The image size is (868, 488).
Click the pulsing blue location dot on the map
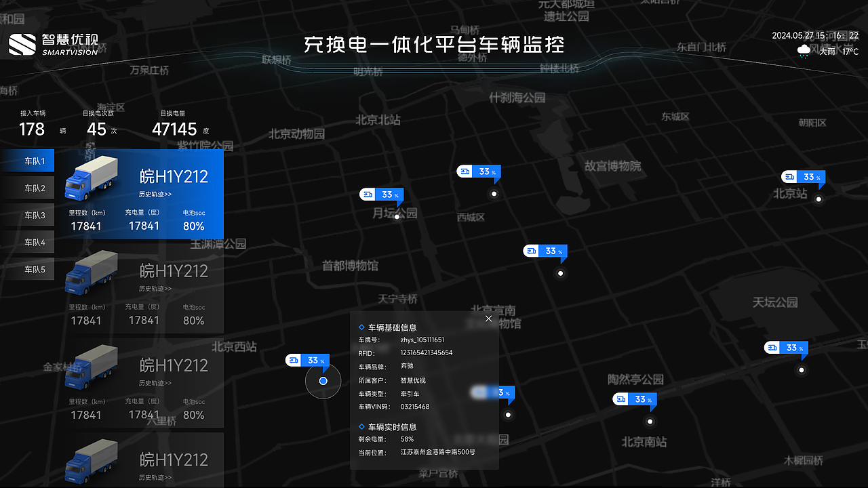click(x=323, y=381)
